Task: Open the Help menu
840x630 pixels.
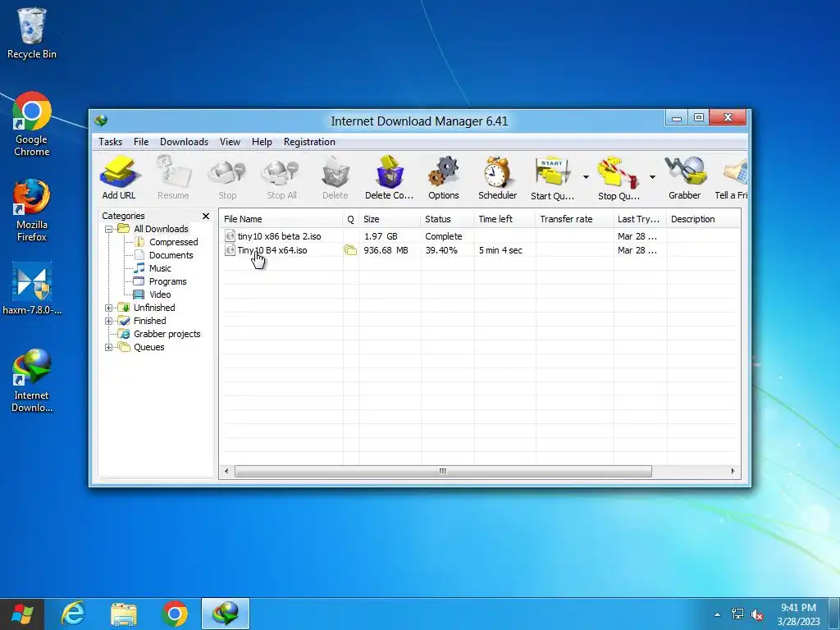Action: [x=262, y=142]
